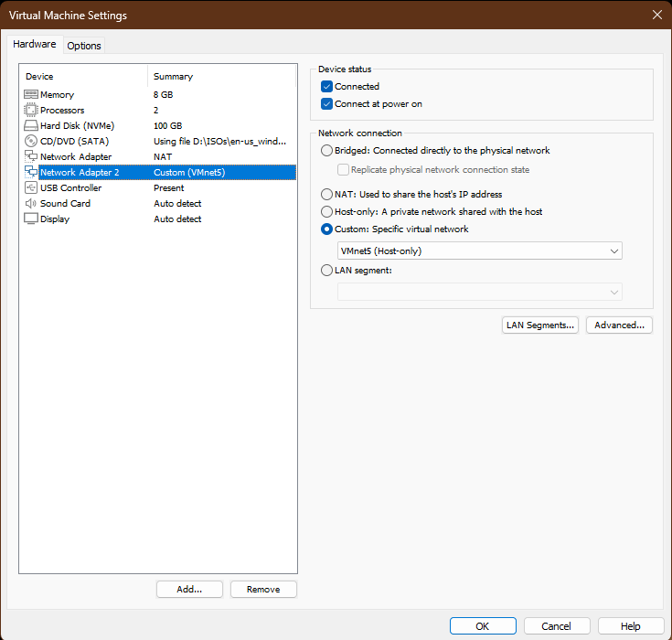Select the CD/DVD (SATA) disc icon

click(x=31, y=142)
